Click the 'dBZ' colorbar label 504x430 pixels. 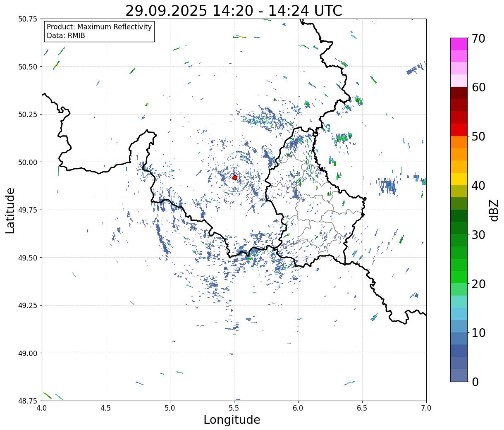pos(494,210)
